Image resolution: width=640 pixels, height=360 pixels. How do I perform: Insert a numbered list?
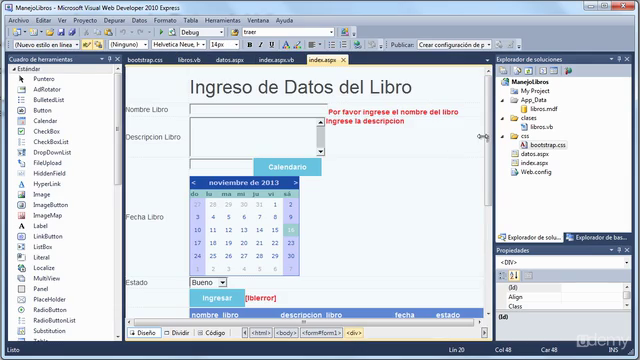(x=343, y=45)
